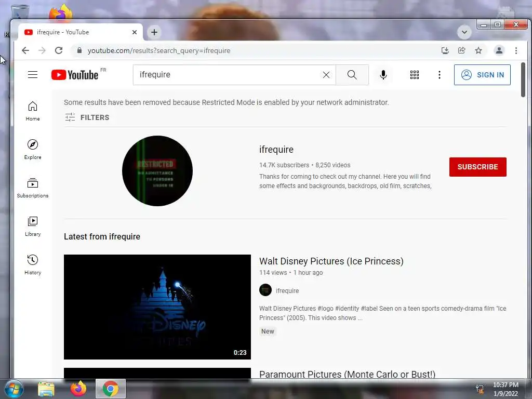Open Library in the sidebar
The height and width of the screenshot is (399, 532).
point(33,227)
